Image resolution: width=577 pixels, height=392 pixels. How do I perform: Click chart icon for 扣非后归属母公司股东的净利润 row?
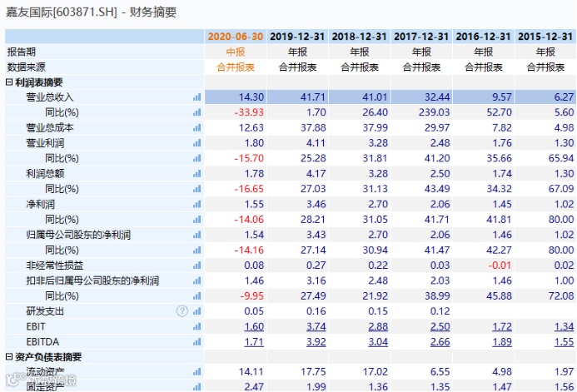coord(196,281)
